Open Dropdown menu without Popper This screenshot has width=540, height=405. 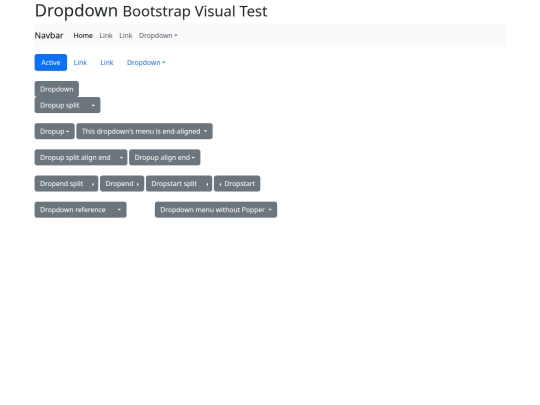tap(216, 210)
